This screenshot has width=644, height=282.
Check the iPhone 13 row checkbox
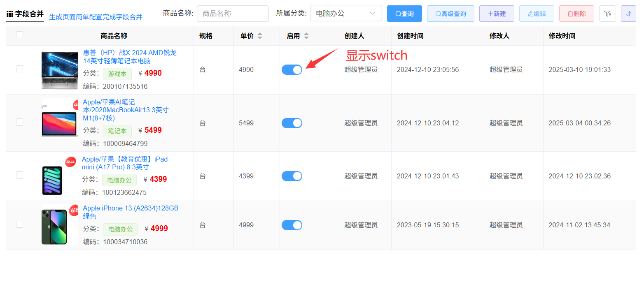pyautogui.click(x=20, y=224)
